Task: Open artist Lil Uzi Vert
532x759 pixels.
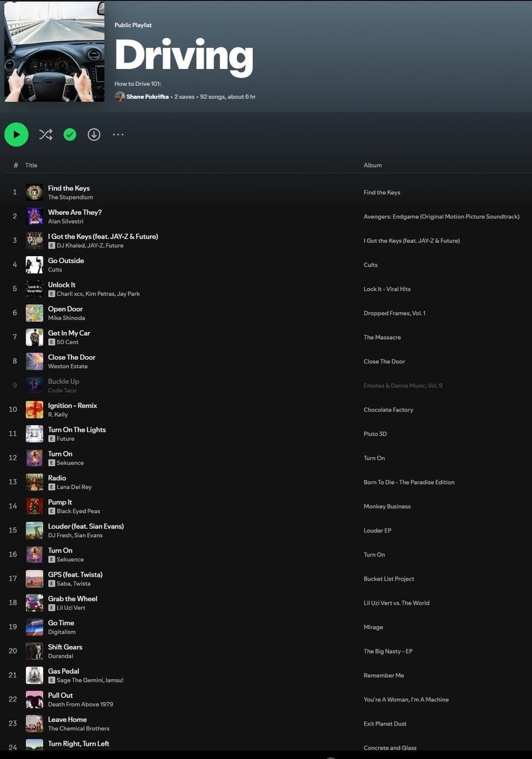Action: 71,608
